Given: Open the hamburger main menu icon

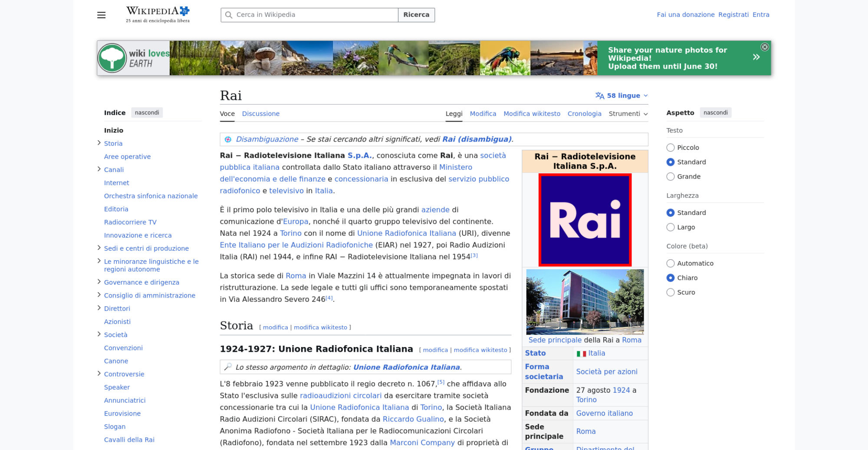Looking at the screenshot, I should (101, 15).
